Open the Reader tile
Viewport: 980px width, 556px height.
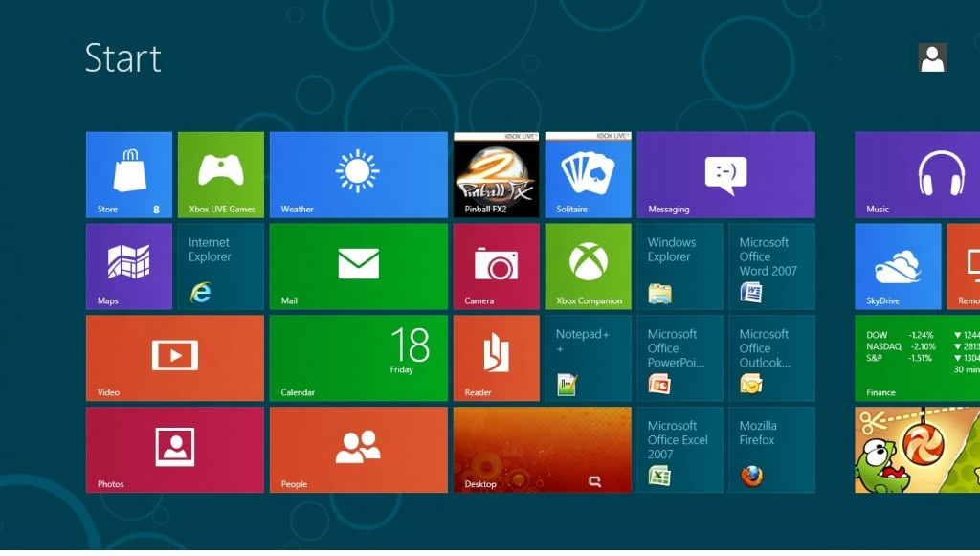497,358
